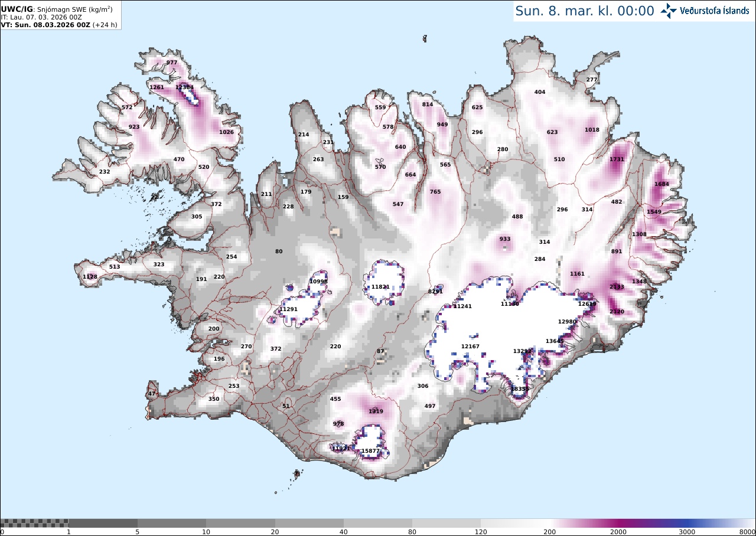Click the "Veðurstofa Íslands" name text

[715, 11]
